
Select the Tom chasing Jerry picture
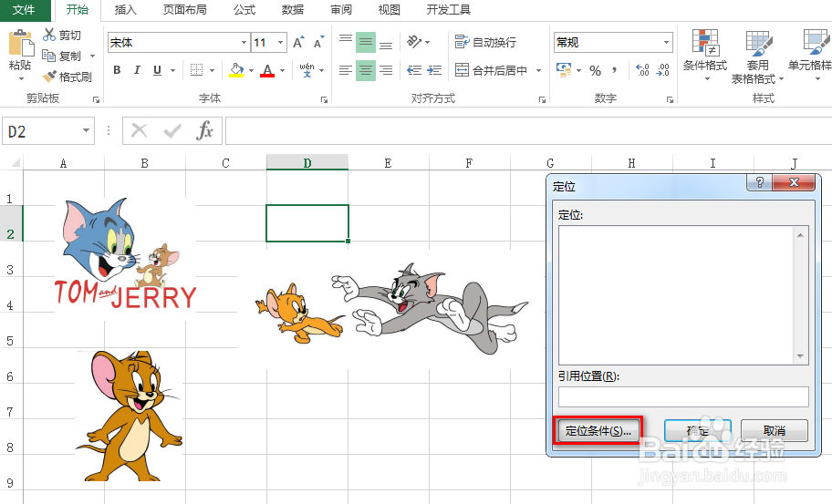[x=391, y=308]
